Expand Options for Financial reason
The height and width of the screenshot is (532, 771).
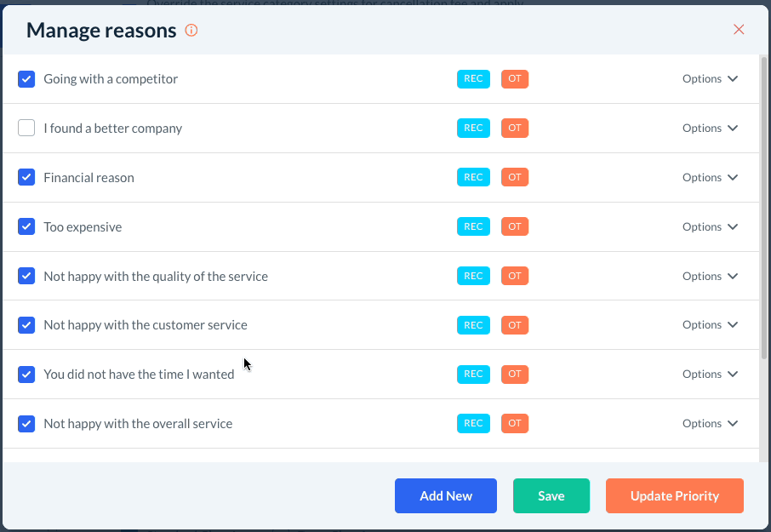coord(710,178)
